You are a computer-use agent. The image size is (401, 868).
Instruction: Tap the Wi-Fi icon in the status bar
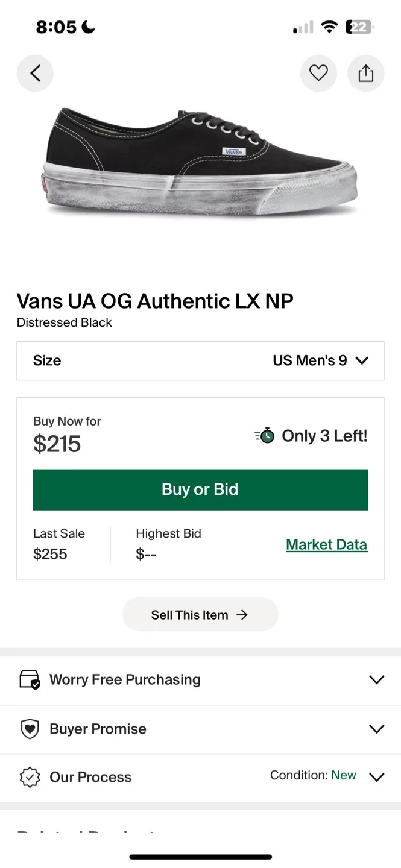pyautogui.click(x=329, y=27)
